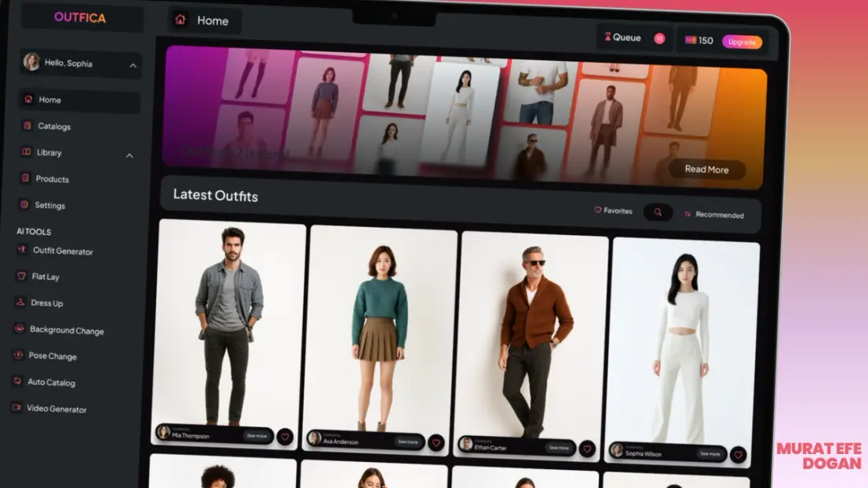The height and width of the screenshot is (488, 868).
Task: Collapse the Library section chevron
Action: 129,155
